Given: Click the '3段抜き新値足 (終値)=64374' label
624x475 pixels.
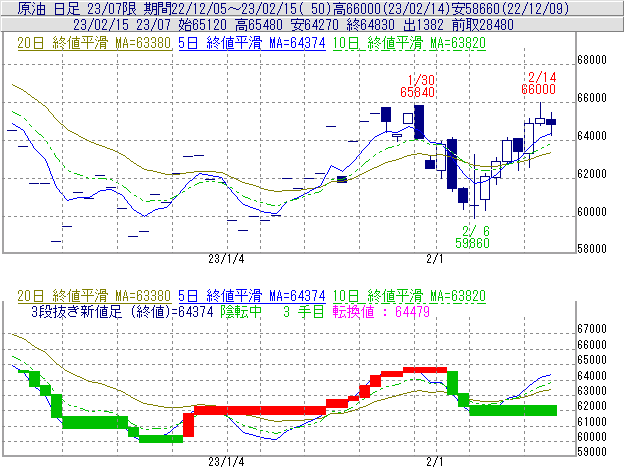Looking at the screenshot, I should pos(123,312).
